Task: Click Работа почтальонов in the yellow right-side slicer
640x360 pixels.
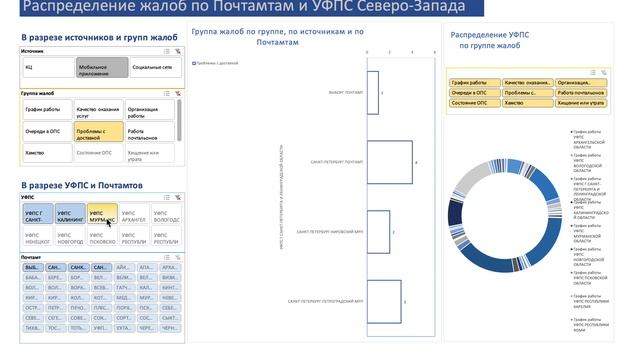Action: click(x=581, y=93)
